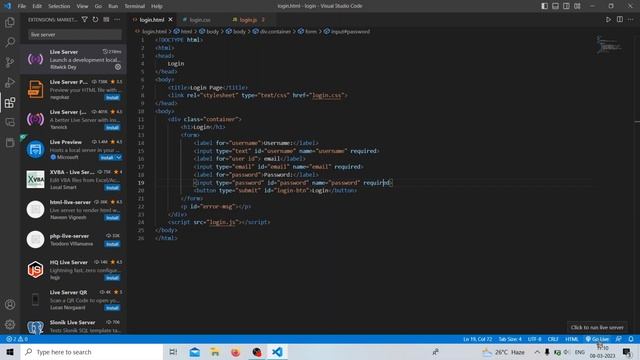Open Source Control view
The image size is (640, 360).
click(x=10, y=62)
